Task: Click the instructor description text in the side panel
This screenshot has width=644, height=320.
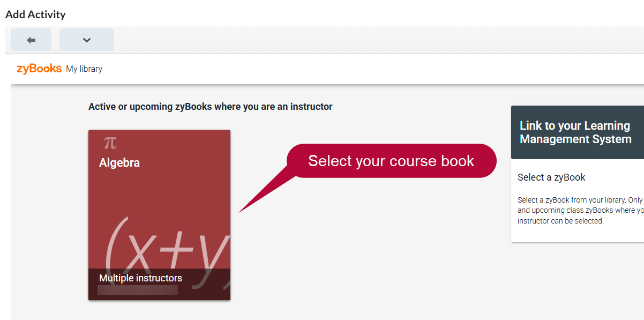Action: coord(579,210)
